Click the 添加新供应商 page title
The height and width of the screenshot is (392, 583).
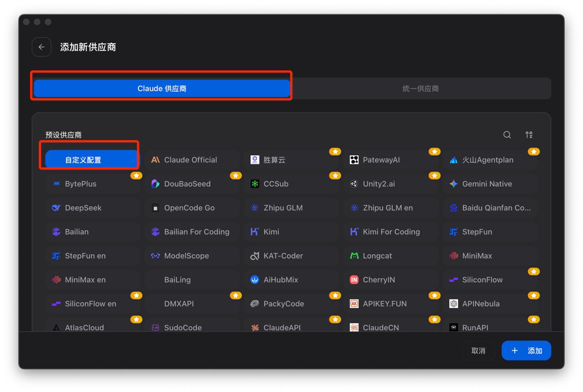coord(88,47)
